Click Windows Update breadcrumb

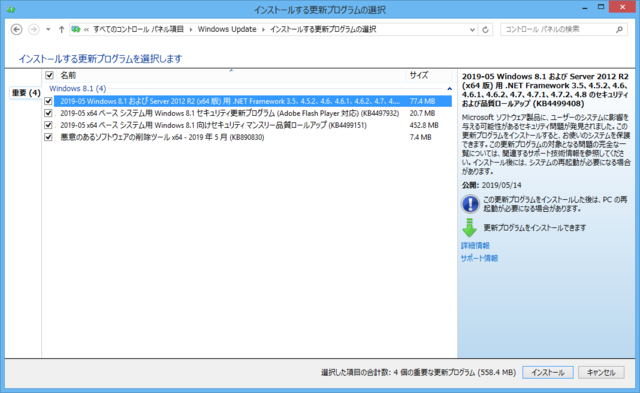pos(227,29)
